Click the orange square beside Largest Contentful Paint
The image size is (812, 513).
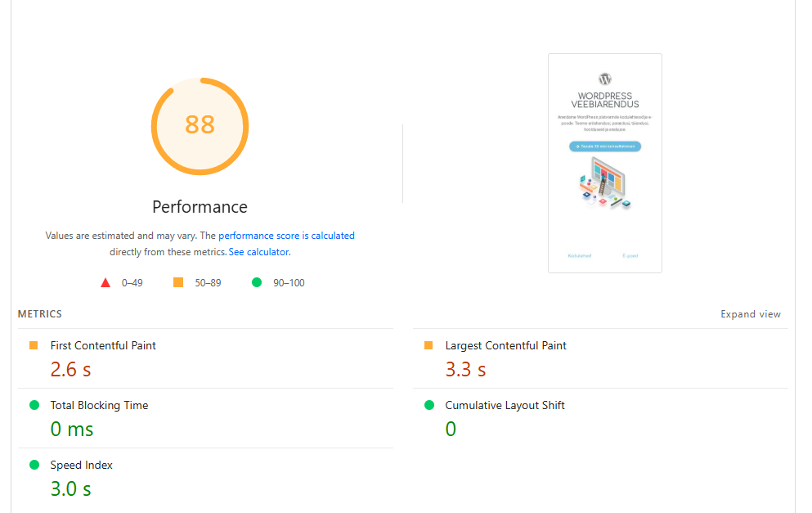(428, 346)
